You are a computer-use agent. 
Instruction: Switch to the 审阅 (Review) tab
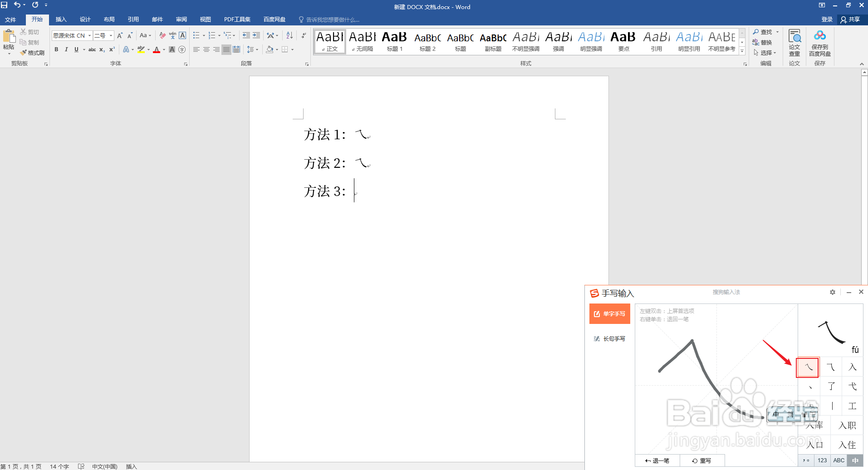[181, 20]
